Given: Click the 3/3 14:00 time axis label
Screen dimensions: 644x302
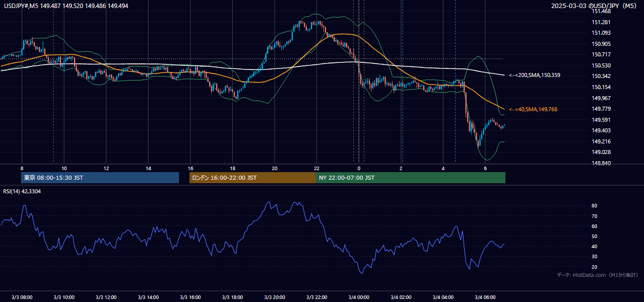Looking at the screenshot, I should coord(148,297).
